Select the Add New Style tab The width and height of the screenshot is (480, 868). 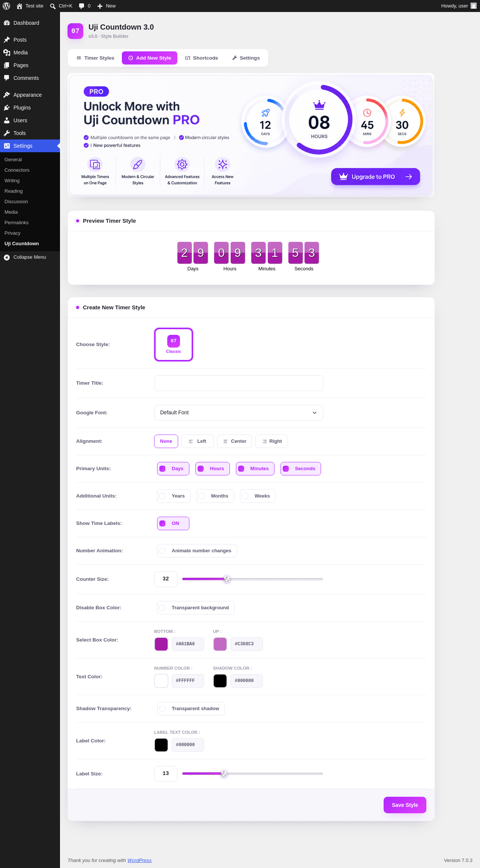(150, 58)
